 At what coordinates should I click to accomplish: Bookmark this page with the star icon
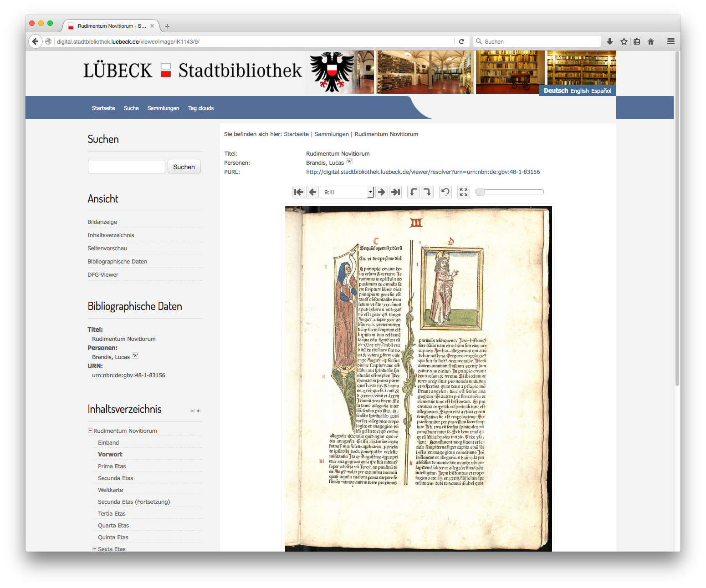click(624, 41)
